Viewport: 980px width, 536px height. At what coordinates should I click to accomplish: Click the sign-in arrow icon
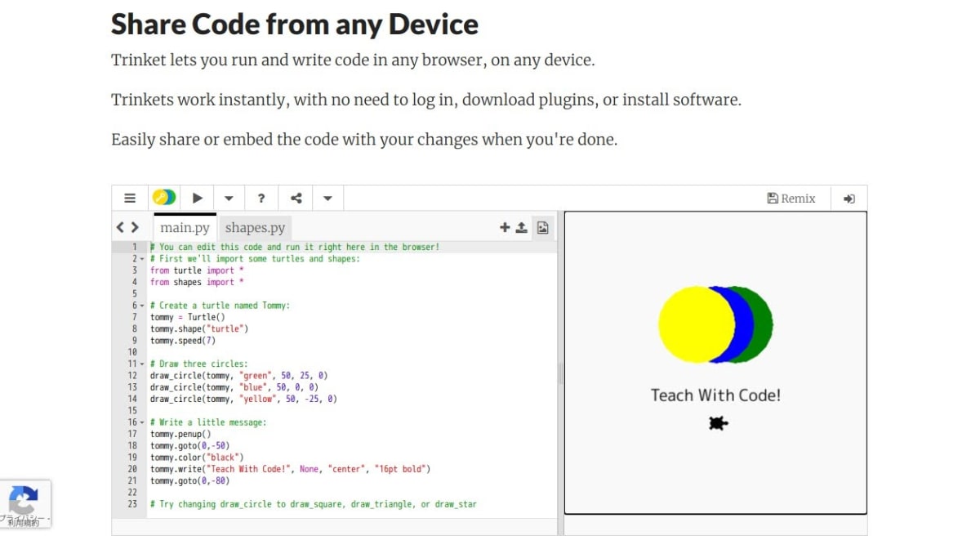coord(849,198)
